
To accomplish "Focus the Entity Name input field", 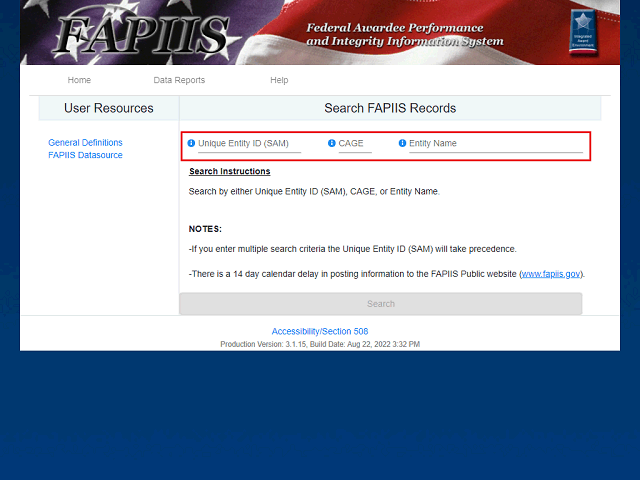I will pyautogui.click(x=496, y=144).
